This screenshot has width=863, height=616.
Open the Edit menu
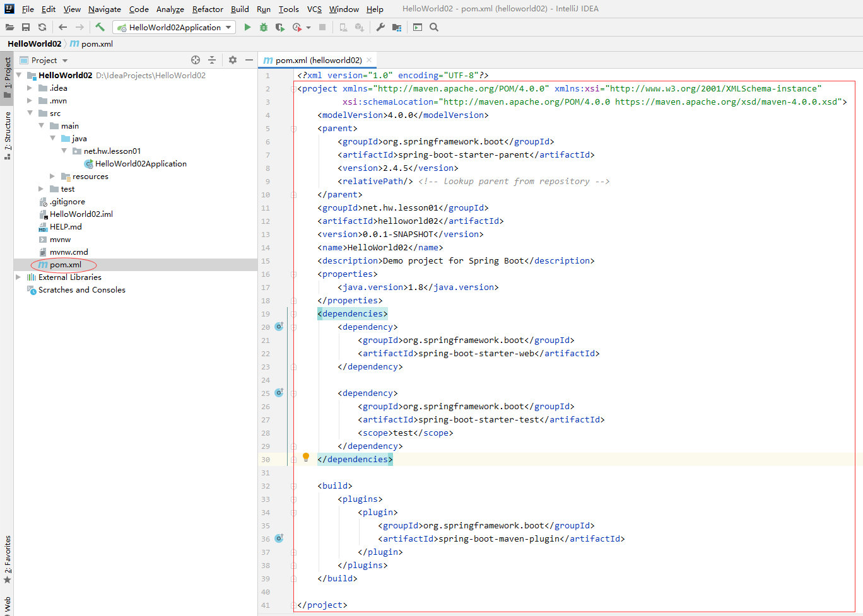[x=49, y=9]
